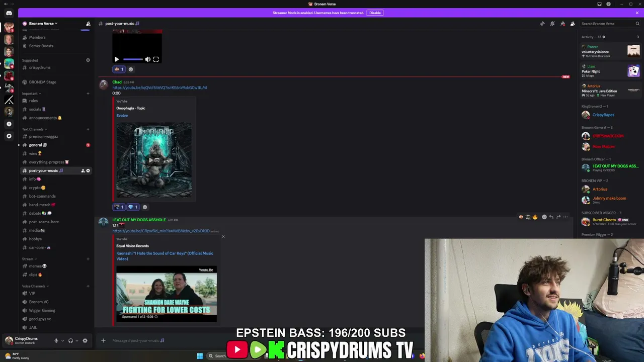
Task: Open add reaction smiley in hover bar
Action: click(x=544, y=217)
